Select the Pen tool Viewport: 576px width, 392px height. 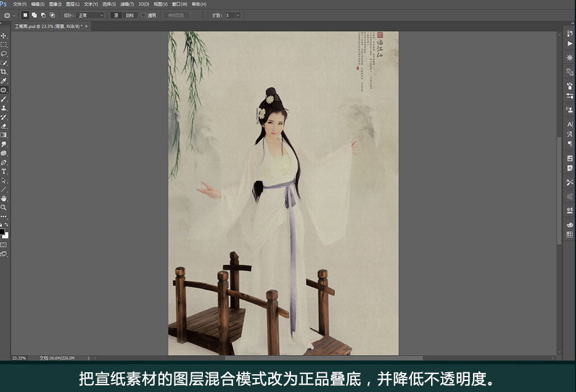tap(4, 162)
